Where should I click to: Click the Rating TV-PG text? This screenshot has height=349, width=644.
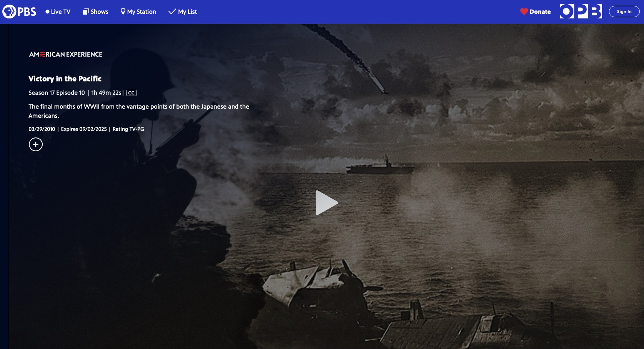pyautogui.click(x=128, y=129)
